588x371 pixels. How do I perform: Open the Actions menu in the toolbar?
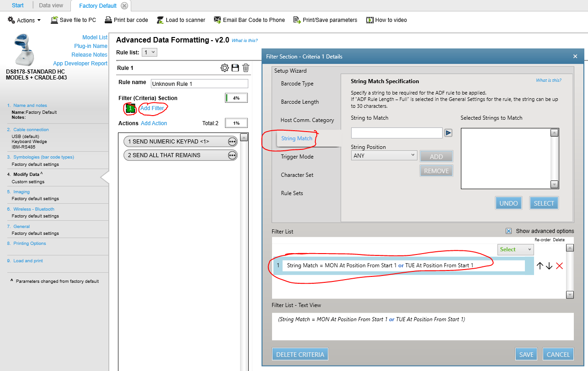(x=25, y=20)
